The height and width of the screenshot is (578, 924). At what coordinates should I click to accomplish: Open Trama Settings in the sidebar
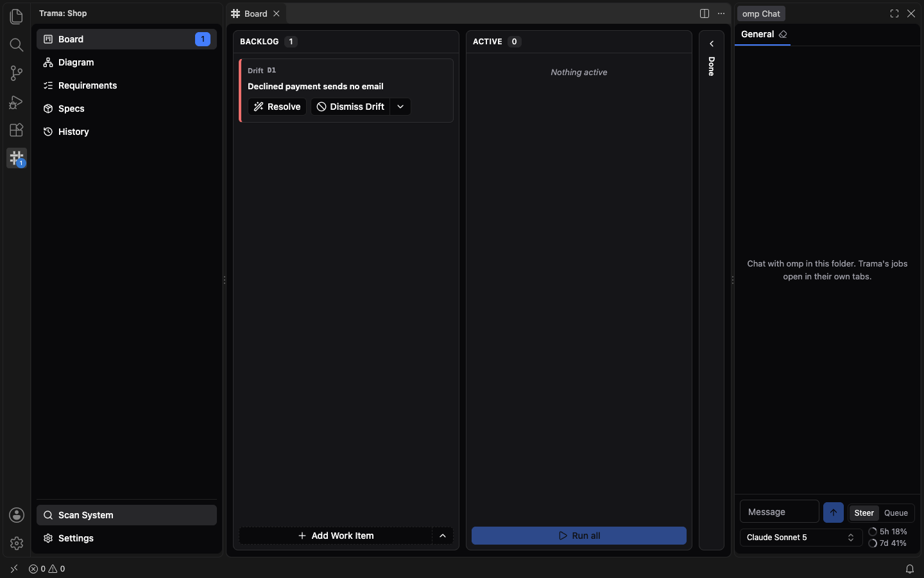pos(126,538)
